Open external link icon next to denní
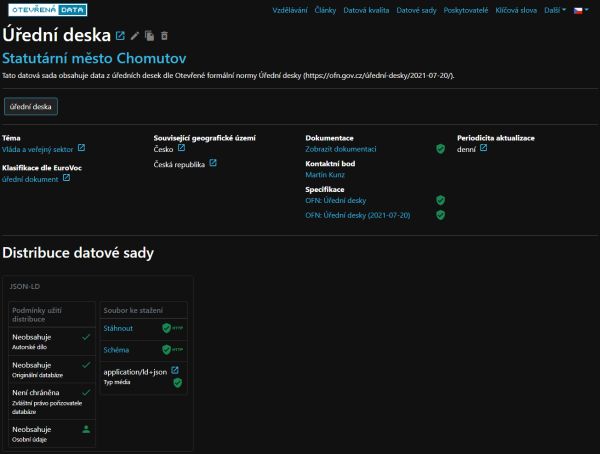600x454 pixels. click(x=484, y=148)
